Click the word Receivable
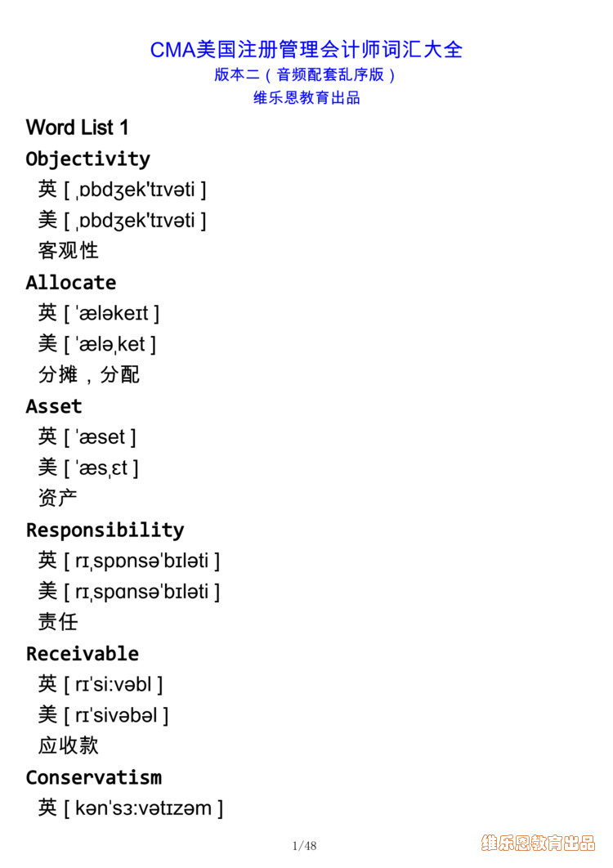613x868 pixels. (x=83, y=654)
